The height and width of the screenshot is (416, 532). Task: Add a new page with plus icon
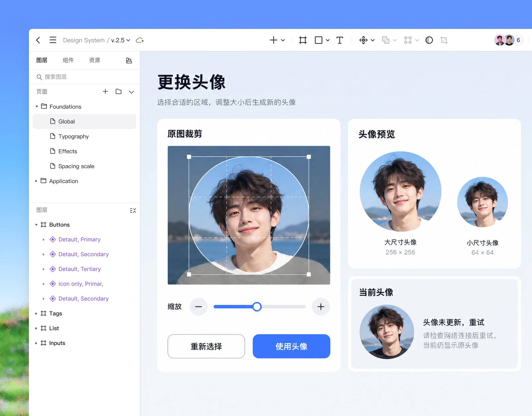tap(105, 91)
